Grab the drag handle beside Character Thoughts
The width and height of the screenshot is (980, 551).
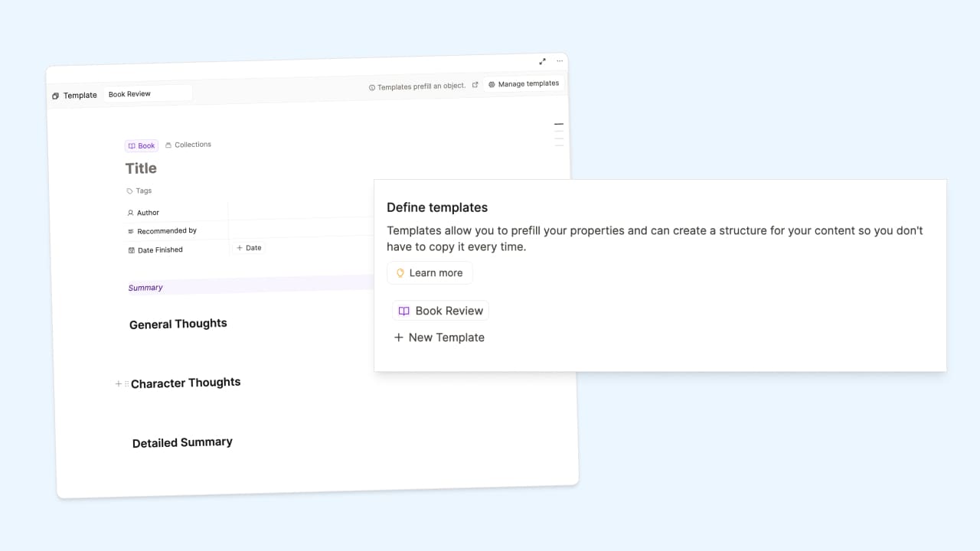(x=126, y=383)
